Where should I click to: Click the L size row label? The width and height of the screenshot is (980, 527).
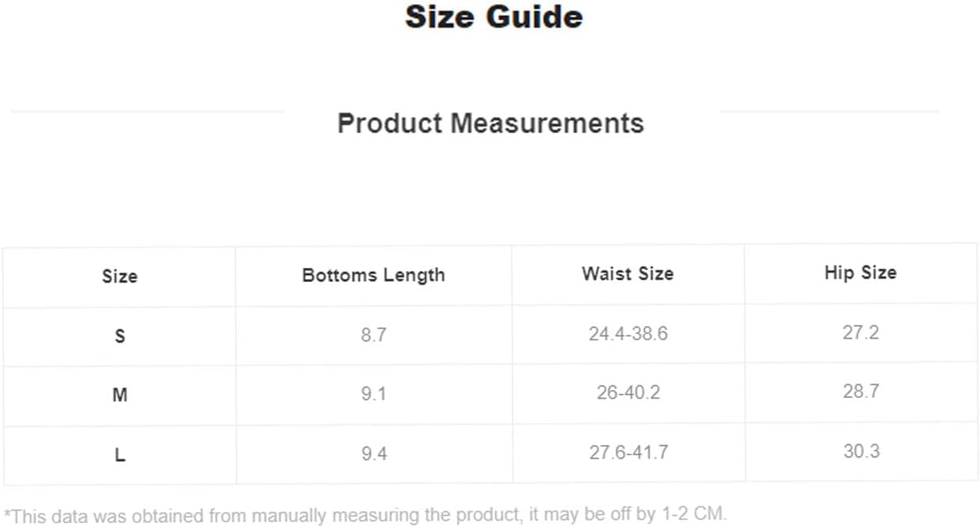[x=120, y=455]
